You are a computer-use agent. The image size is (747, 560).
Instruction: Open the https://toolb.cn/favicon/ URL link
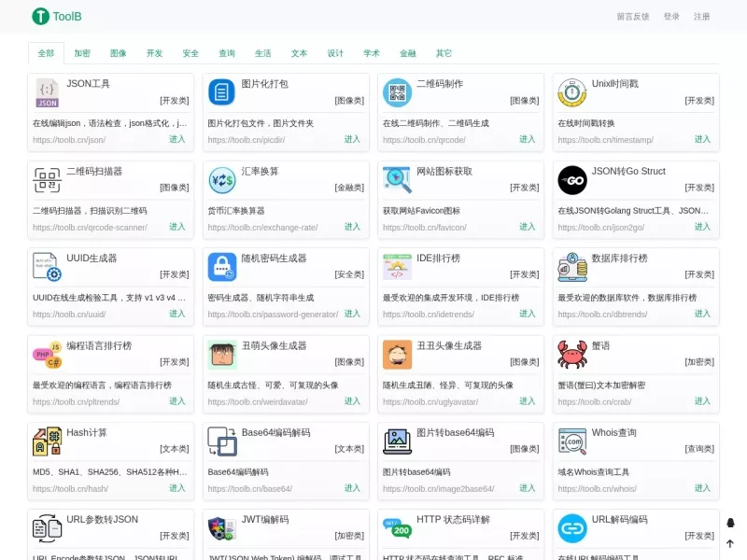[x=425, y=228]
